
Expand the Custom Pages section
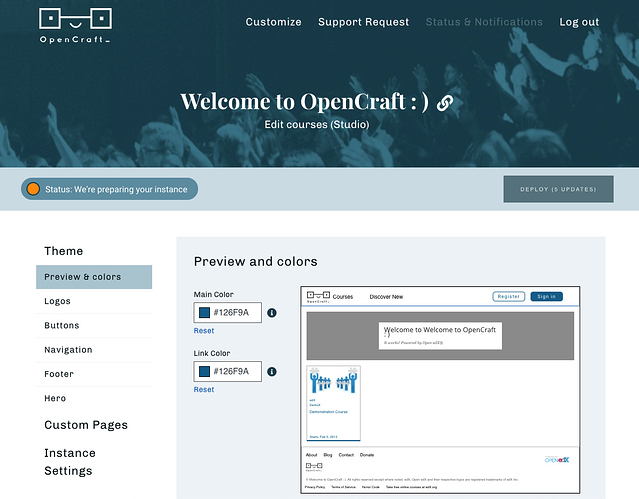[x=86, y=425]
